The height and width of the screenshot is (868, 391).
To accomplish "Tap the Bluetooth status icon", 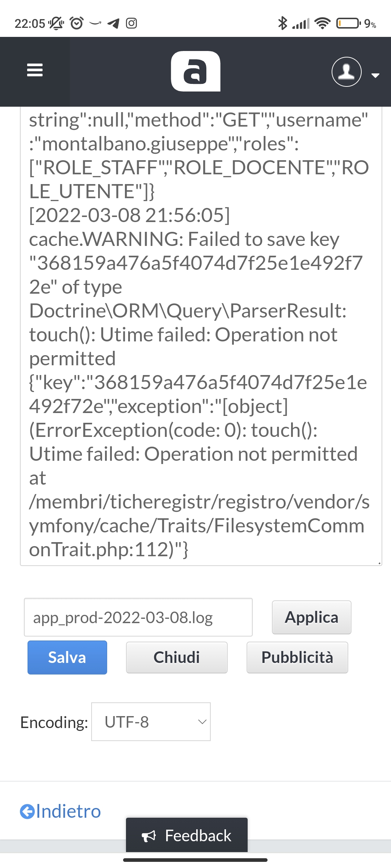I will (283, 23).
